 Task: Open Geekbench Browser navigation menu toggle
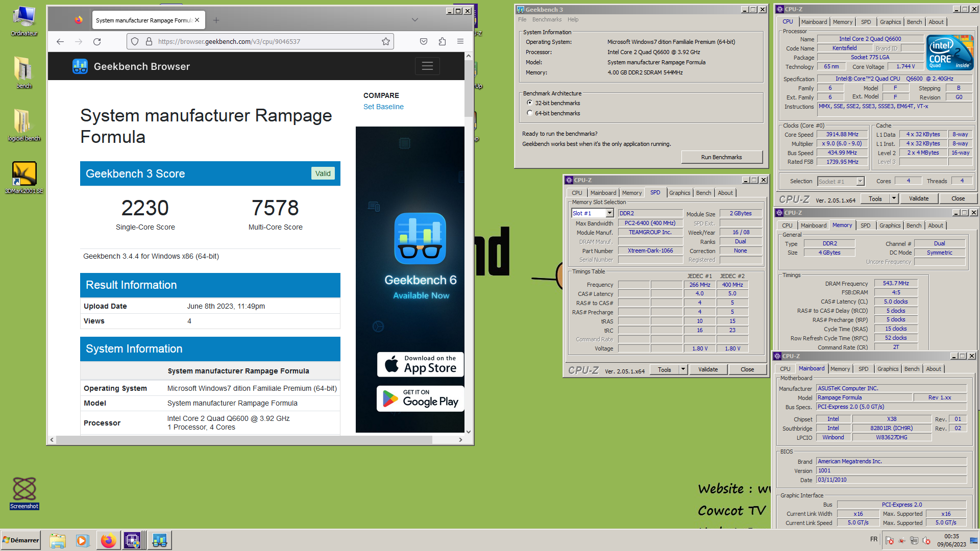pyautogui.click(x=427, y=66)
